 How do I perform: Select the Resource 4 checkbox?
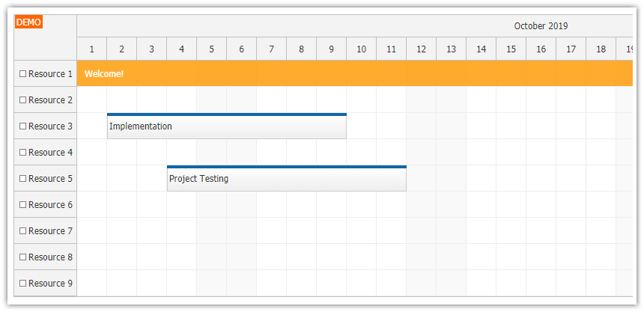coord(22,153)
